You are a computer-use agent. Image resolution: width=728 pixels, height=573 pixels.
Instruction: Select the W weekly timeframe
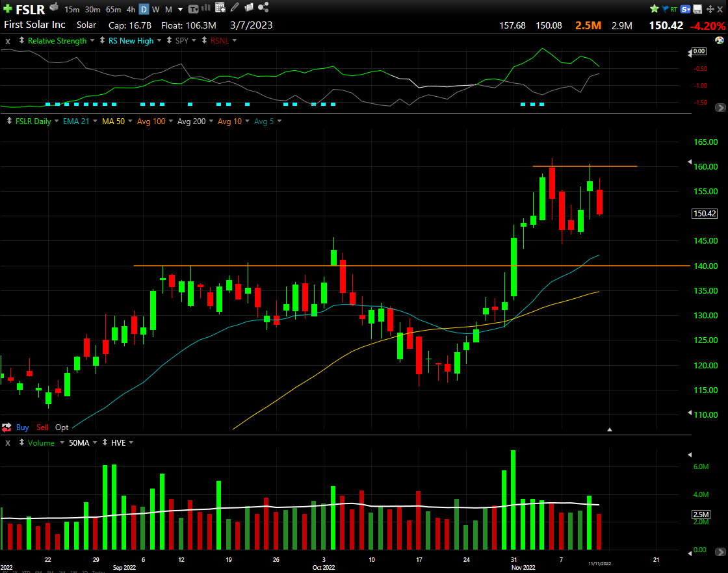tap(156, 9)
